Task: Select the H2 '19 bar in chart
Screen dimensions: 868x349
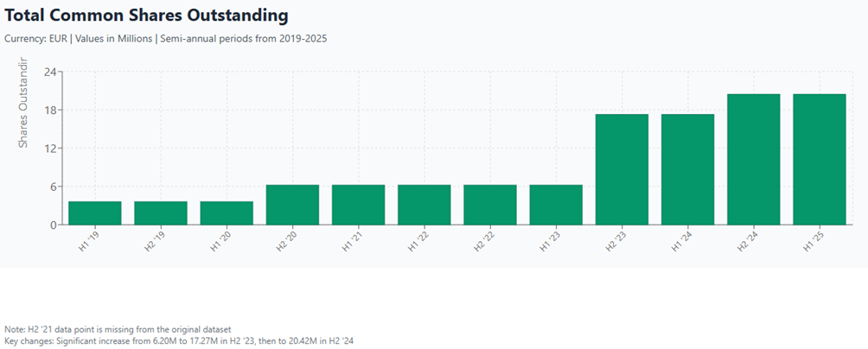Action: (161, 213)
